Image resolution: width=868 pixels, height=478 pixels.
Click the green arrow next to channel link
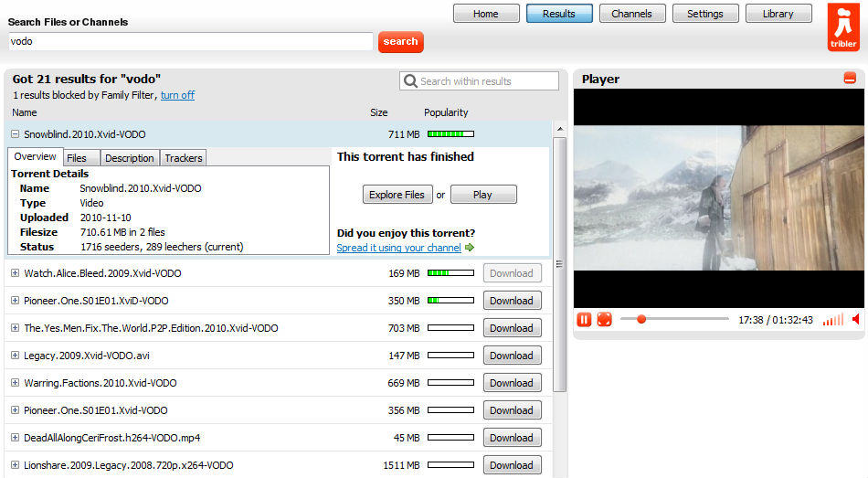(x=470, y=248)
